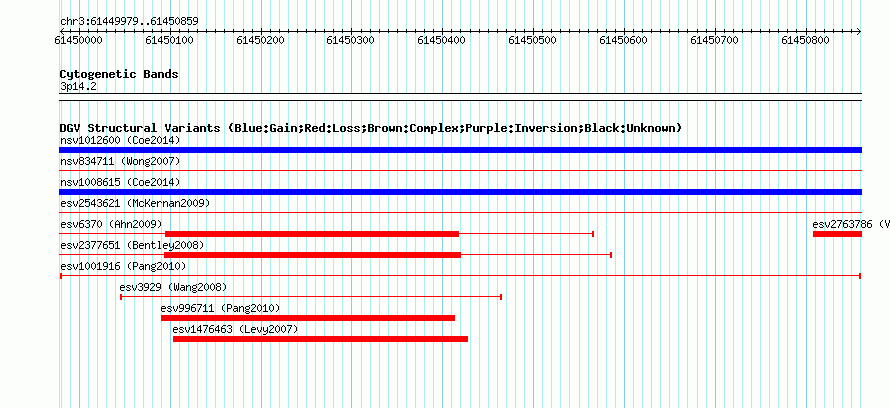Click ruler position 61450300
This screenshot has width=890, height=408.
click(351, 40)
